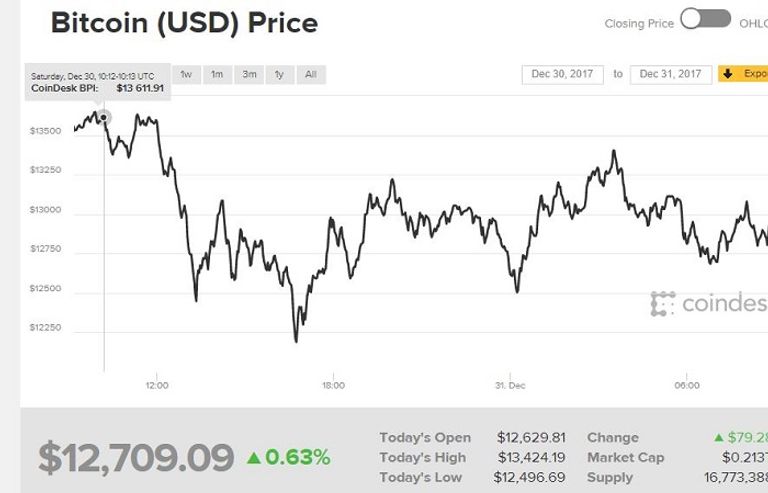Viewport: 768px width, 493px height.
Task: Show All price history
Action: [x=311, y=74]
